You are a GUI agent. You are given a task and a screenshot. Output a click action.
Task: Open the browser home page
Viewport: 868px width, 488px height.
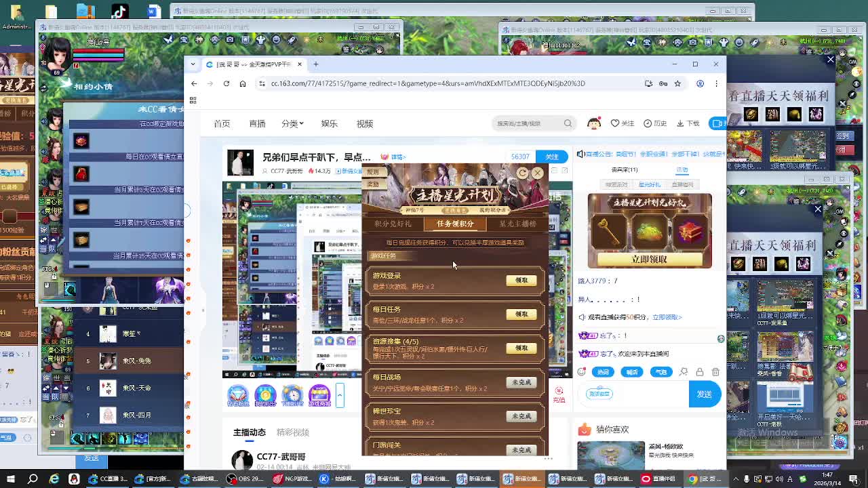(243, 83)
